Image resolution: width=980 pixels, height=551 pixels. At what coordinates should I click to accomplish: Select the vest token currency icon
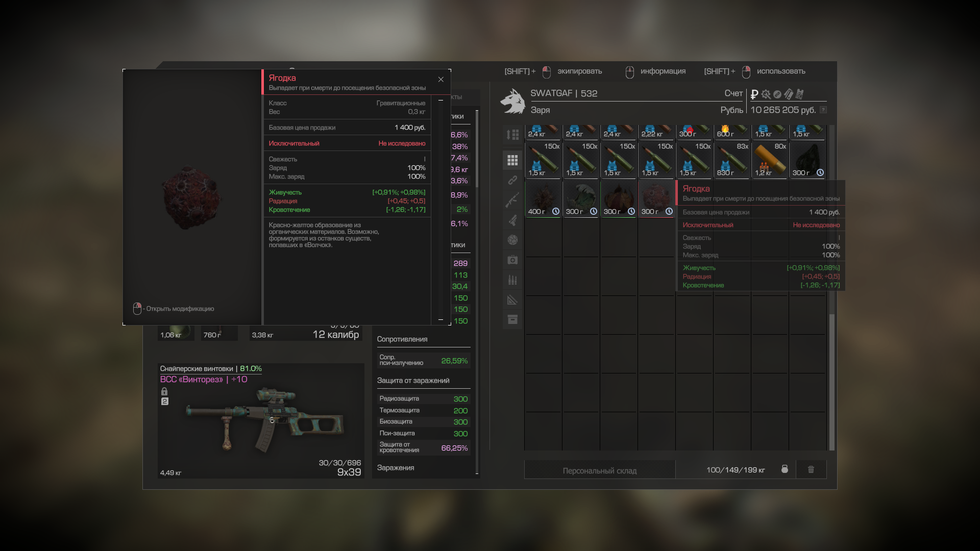[x=799, y=94]
